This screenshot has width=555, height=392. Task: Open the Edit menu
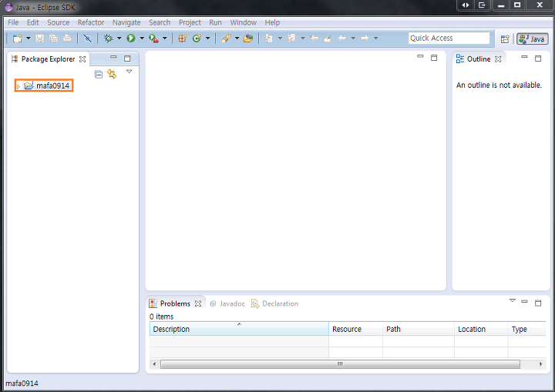click(32, 22)
